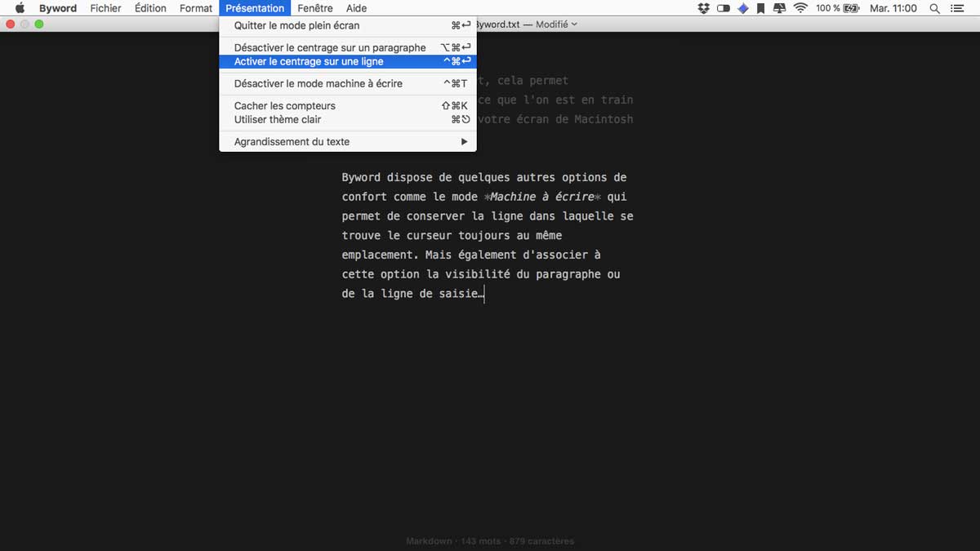Viewport: 980px width, 551px height.
Task: Click the toggle-switch menu bar icon
Action: tap(724, 8)
